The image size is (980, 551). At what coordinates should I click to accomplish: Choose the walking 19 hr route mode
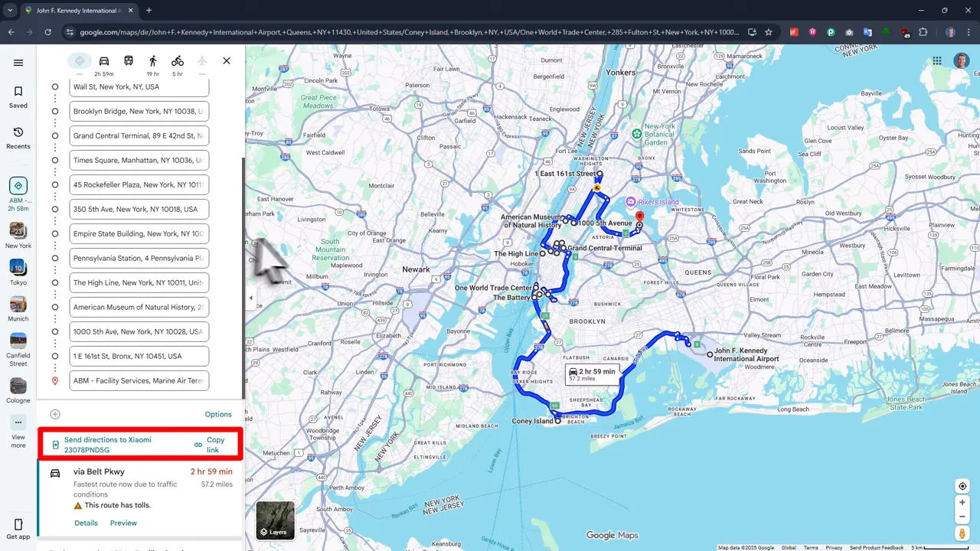pos(153,60)
